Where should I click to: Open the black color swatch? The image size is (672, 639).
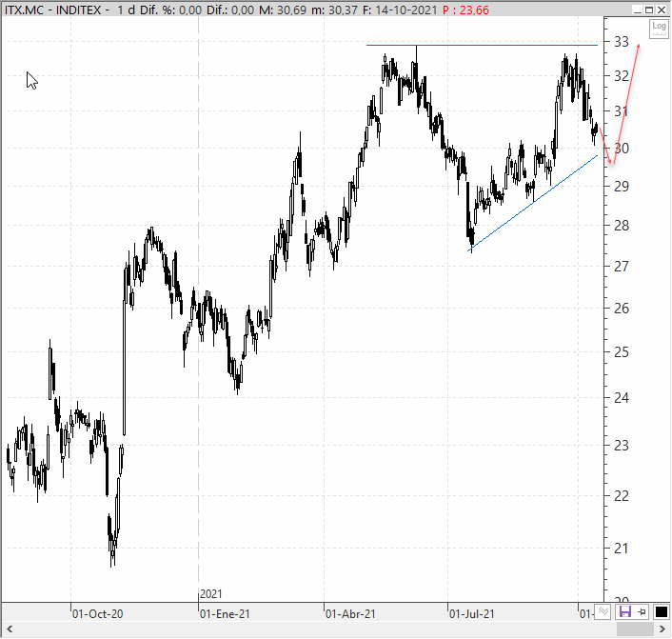[662, 611]
